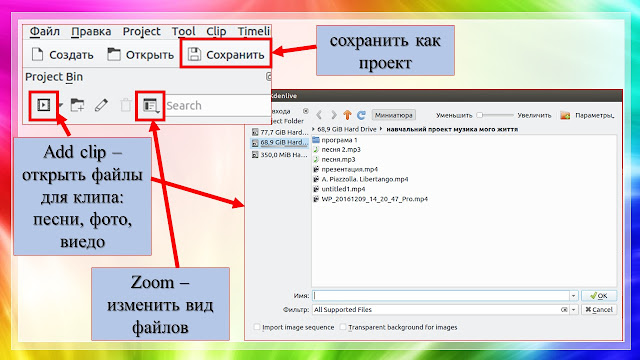This screenshot has height=360, width=640.
Task: Open the Project menu
Action: tap(142, 31)
